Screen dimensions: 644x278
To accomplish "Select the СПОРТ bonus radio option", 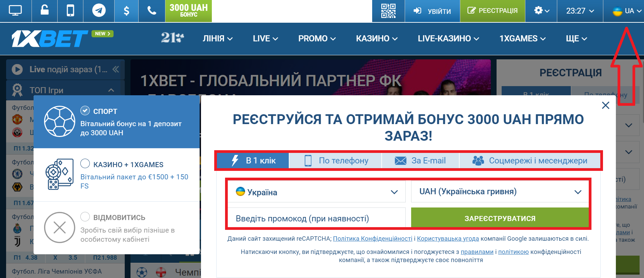I will tap(85, 111).
